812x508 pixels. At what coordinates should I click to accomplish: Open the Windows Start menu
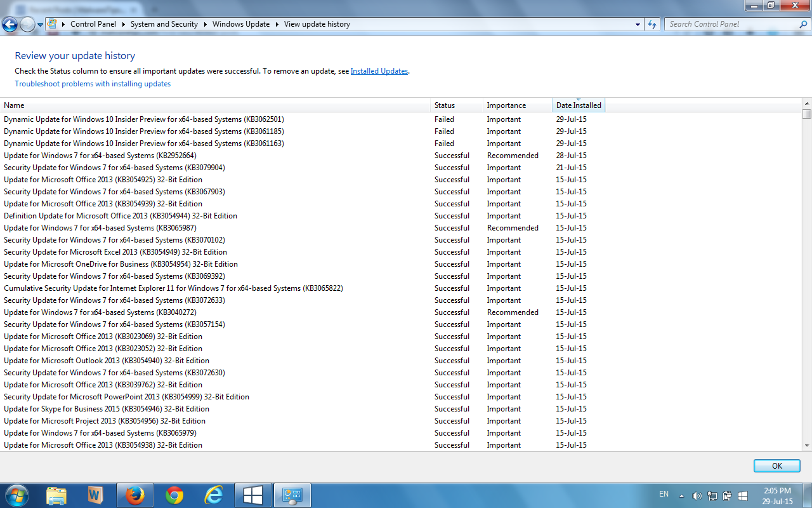tap(16, 495)
